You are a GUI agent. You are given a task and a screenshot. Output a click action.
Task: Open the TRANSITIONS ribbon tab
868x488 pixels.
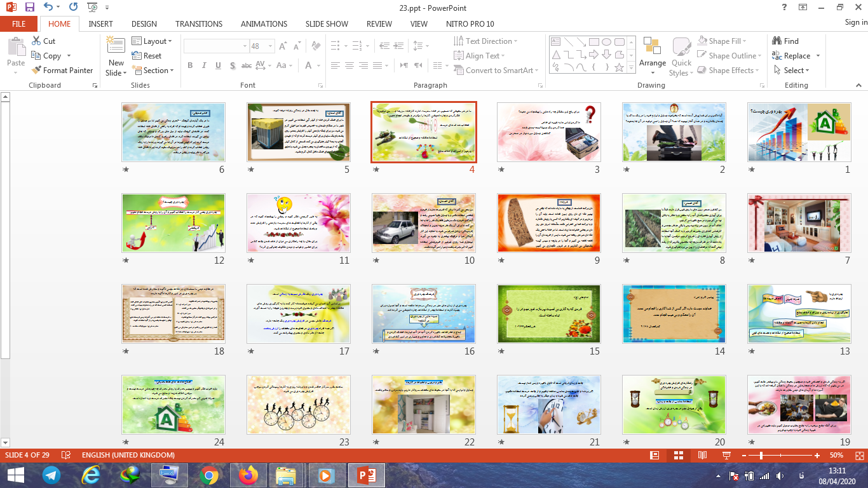tap(199, 24)
